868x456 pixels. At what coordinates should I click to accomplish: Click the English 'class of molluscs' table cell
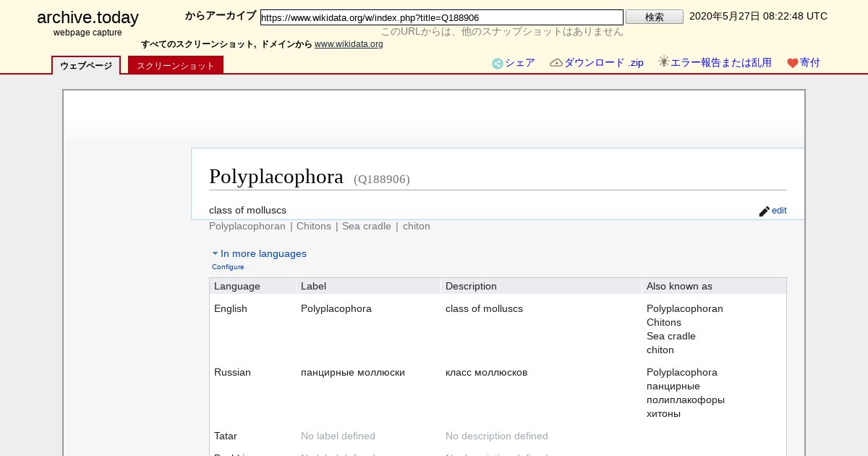(484, 309)
